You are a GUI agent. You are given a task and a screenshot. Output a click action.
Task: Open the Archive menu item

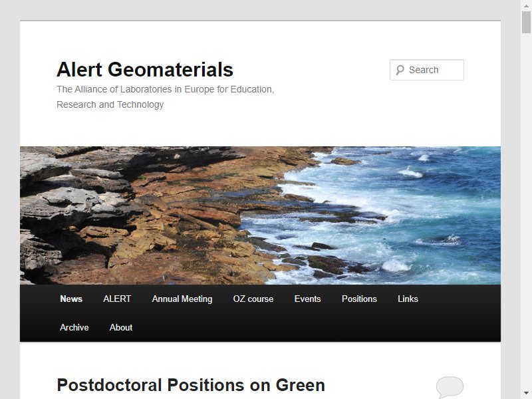pyautogui.click(x=74, y=327)
